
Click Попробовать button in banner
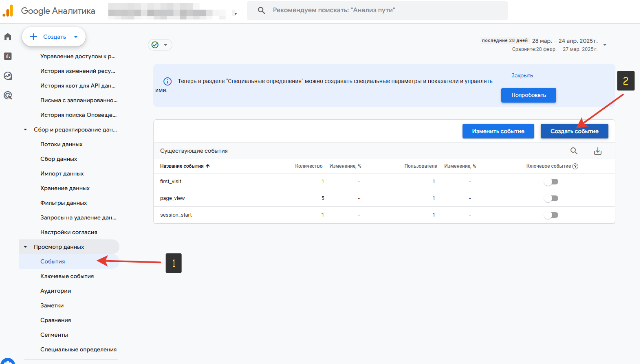[x=529, y=95]
